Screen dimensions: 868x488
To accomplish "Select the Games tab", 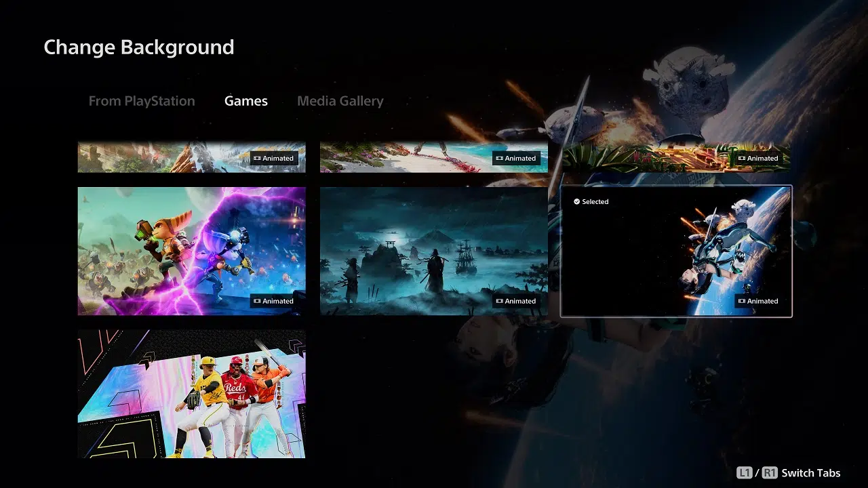I will (x=246, y=101).
